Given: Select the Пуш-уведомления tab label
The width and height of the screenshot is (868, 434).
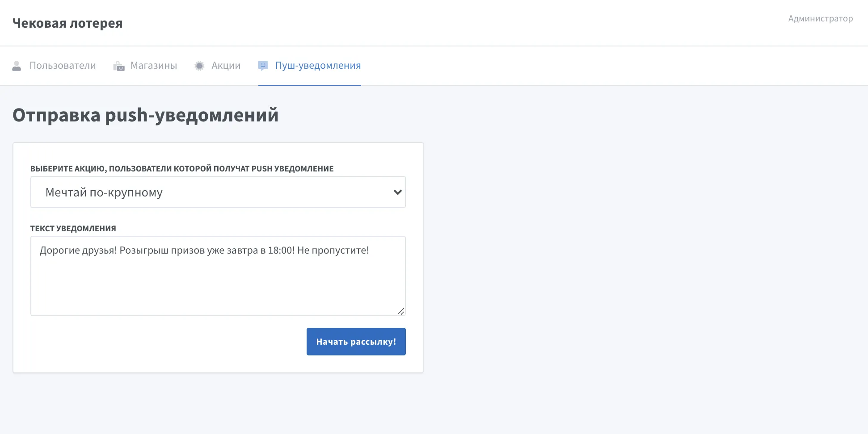Looking at the screenshot, I should coord(318,66).
